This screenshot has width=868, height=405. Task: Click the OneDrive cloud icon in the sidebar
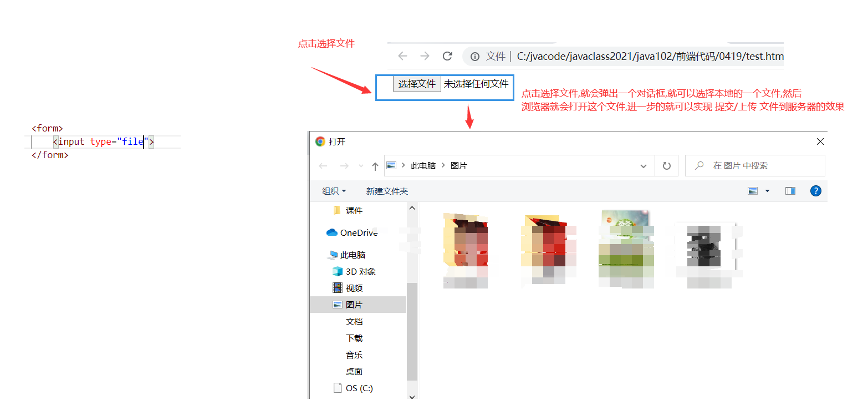coord(331,232)
